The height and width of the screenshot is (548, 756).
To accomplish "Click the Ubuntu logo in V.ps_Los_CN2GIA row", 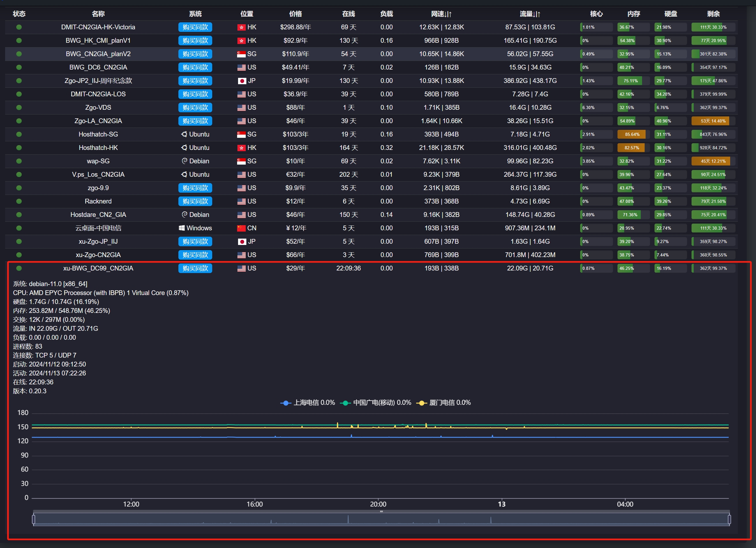I will (x=184, y=174).
